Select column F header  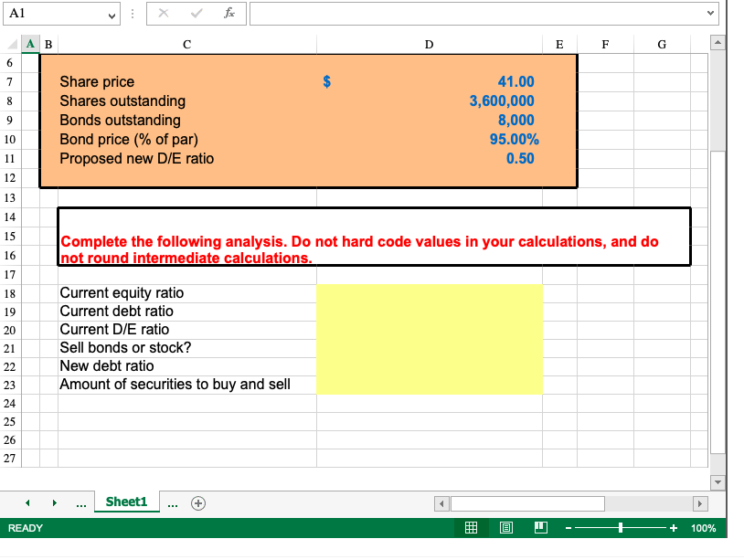tap(605, 44)
